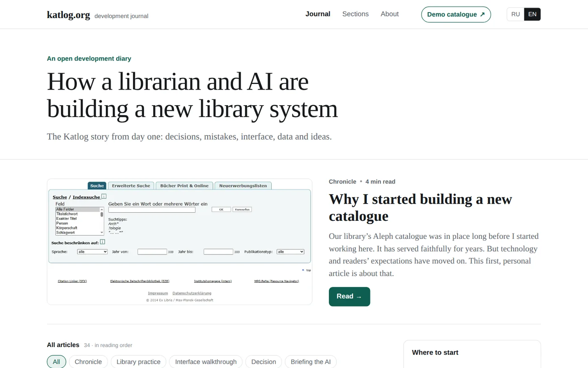This screenshot has width=588, height=368.
Task: Select the EN language option
Action: (x=532, y=14)
